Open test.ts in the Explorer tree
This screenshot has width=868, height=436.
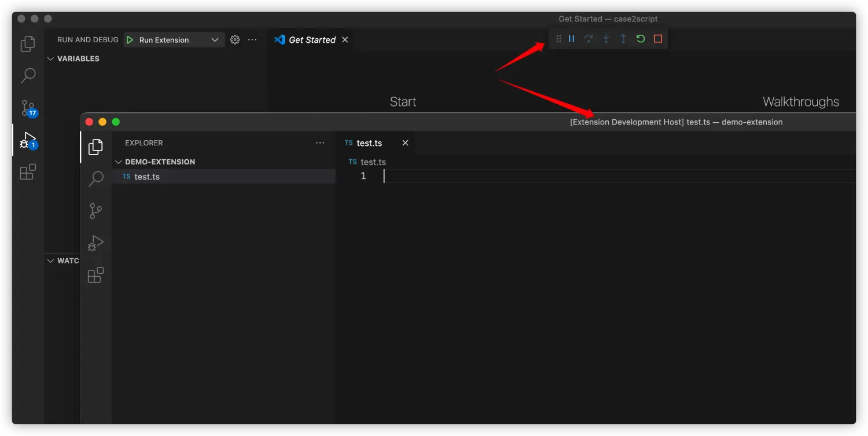coord(147,177)
